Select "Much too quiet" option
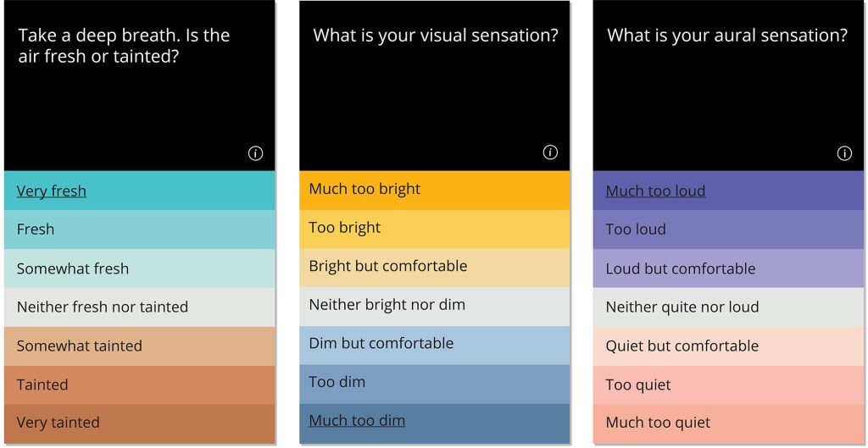868x448 pixels. pyautogui.click(x=659, y=423)
